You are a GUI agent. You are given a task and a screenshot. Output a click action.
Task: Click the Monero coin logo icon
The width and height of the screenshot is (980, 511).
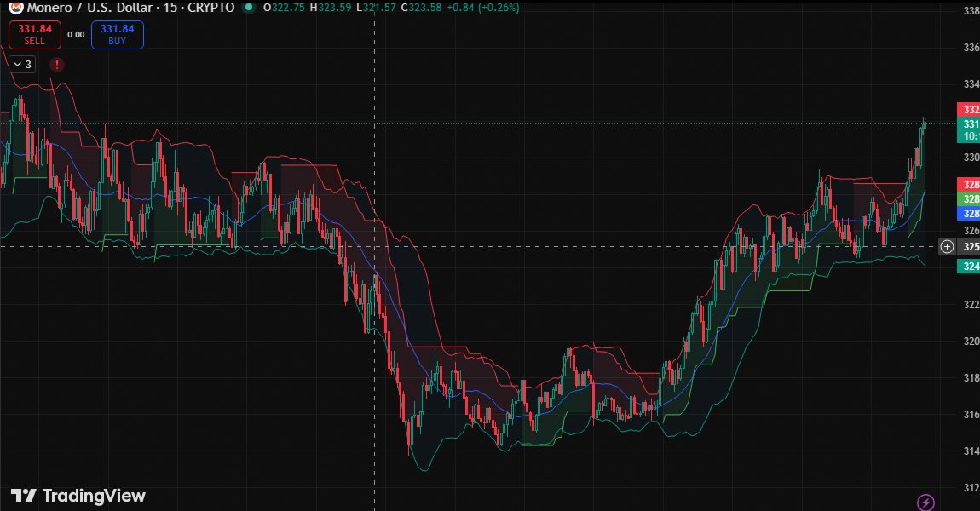point(16,8)
